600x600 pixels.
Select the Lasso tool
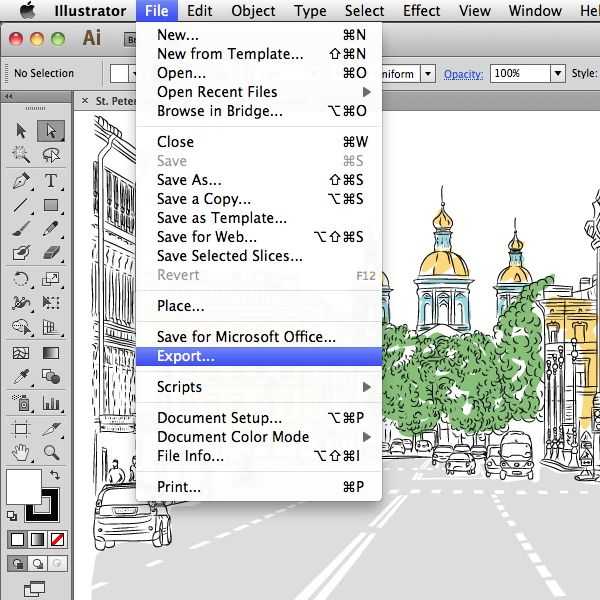51,155
